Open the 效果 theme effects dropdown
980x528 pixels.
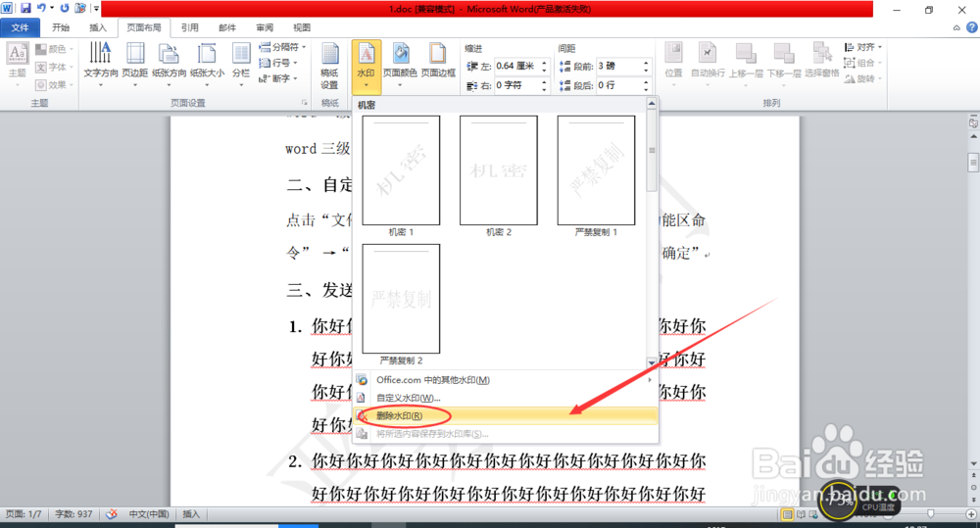pos(54,84)
